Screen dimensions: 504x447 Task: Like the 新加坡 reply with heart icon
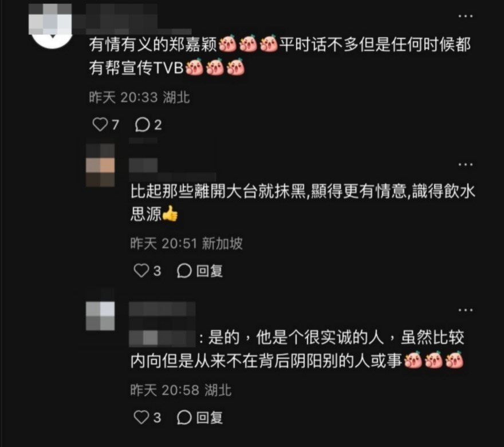(x=141, y=271)
